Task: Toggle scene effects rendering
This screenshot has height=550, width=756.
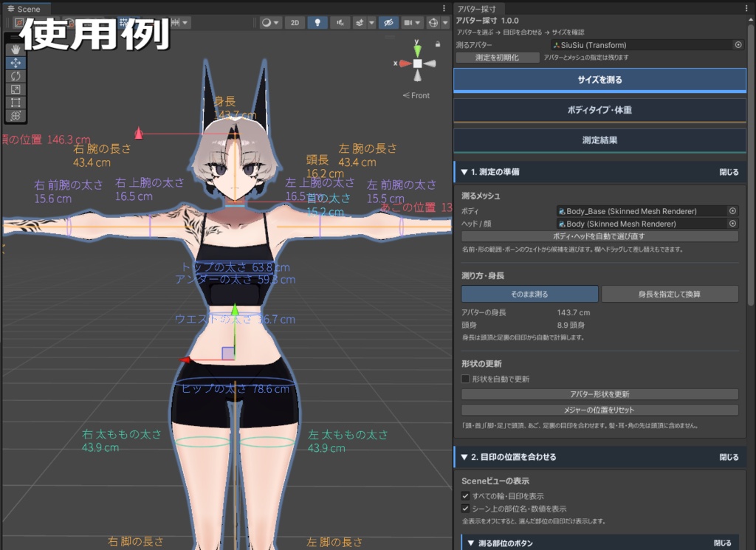Action: pos(360,23)
